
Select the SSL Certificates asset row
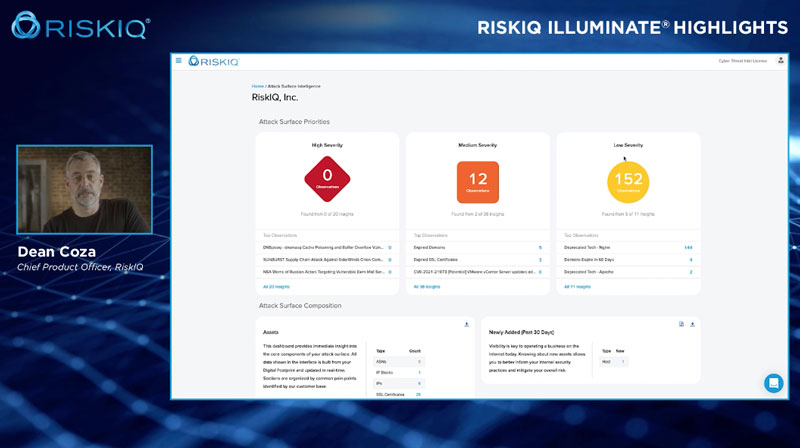tap(398, 394)
